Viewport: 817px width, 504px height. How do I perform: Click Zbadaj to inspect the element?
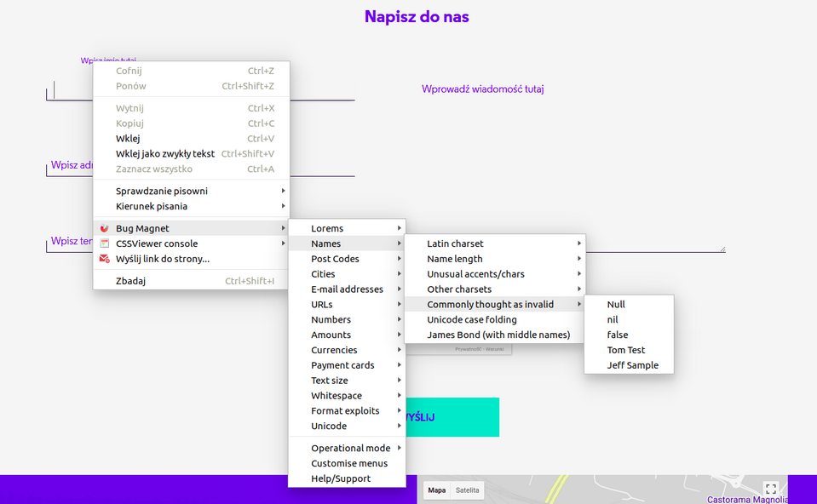pos(191,281)
